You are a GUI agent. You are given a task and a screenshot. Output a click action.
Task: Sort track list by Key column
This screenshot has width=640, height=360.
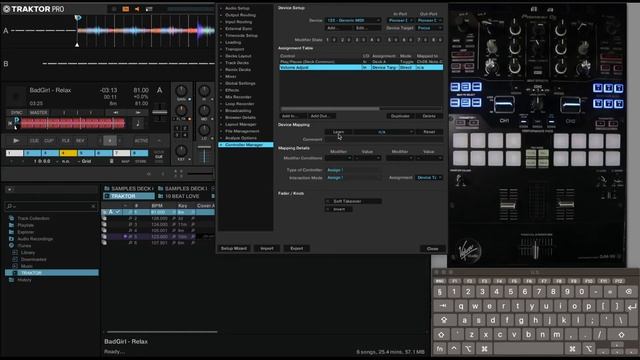[182, 206]
